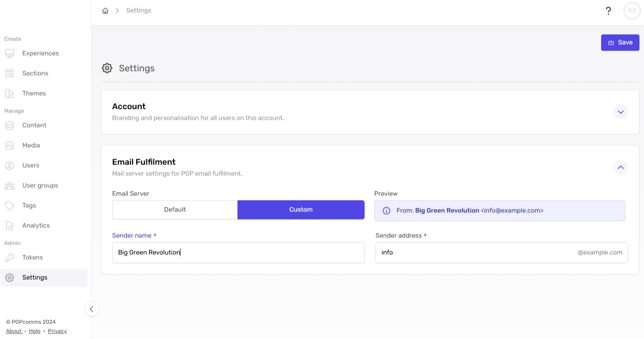Click the Sections layout icon
The width and height of the screenshot is (644, 339).
tap(10, 73)
